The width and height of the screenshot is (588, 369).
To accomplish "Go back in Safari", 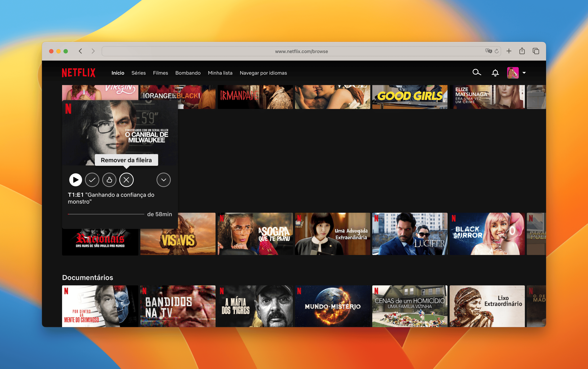I will (x=80, y=51).
